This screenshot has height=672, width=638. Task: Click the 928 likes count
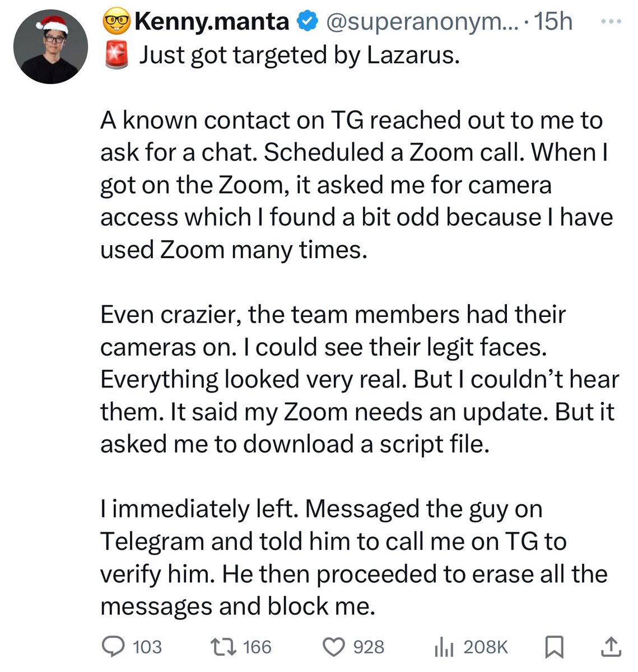point(369,647)
